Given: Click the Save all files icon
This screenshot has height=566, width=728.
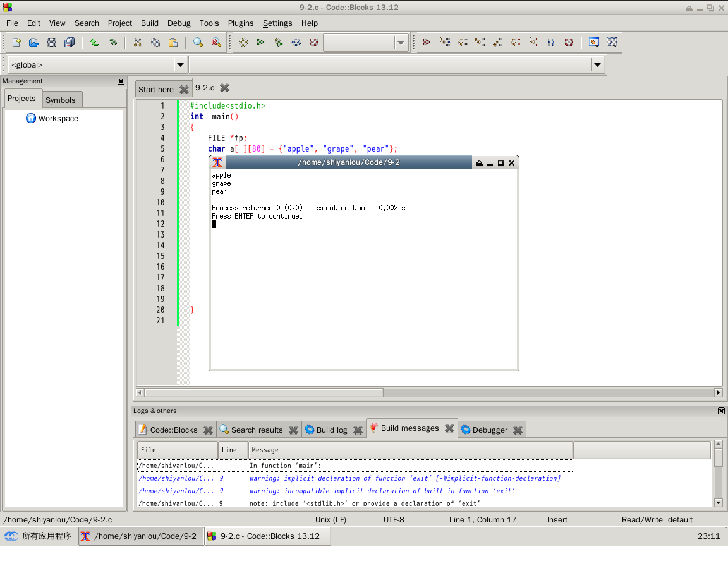Looking at the screenshot, I should click(x=70, y=42).
